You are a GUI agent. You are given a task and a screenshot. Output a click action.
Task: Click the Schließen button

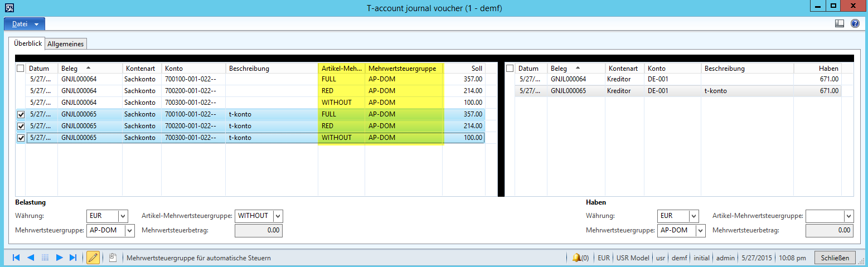835,258
